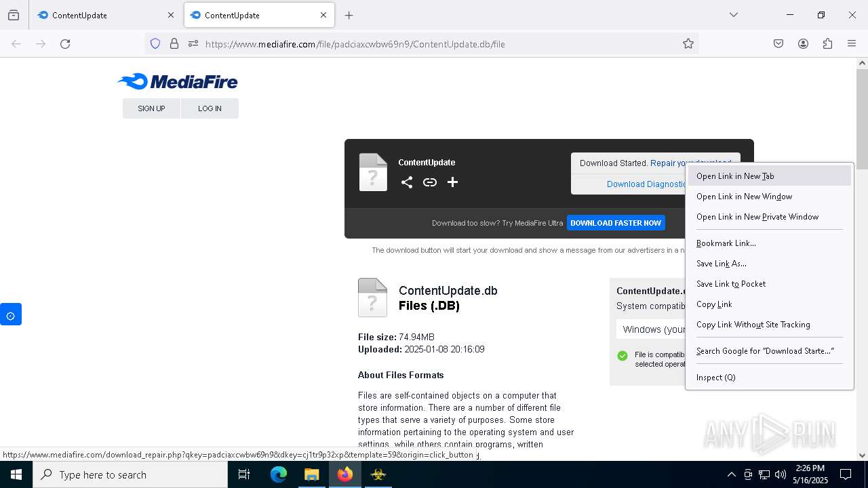Open the Firefox application menu
Viewport: 868px width, 488px height.
coord(852,44)
